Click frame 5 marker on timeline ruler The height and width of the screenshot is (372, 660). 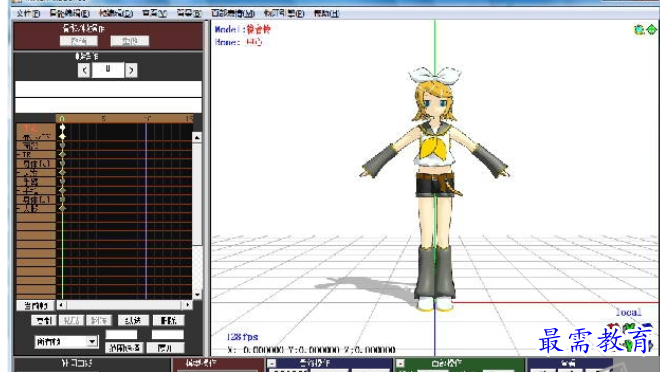[x=104, y=119]
